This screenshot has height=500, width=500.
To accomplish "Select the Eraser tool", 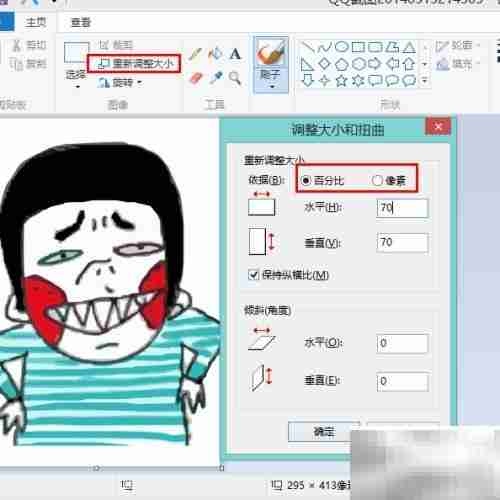I will [x=196, y=79].
